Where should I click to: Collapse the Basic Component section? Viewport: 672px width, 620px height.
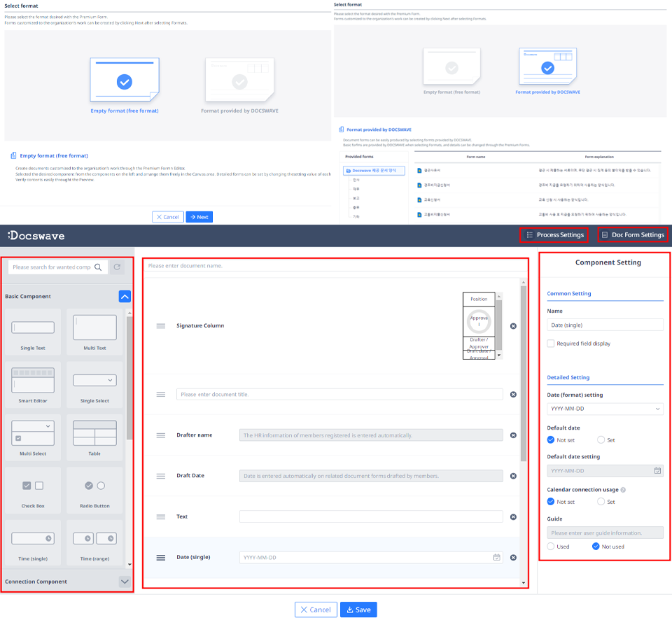coord(125,297)
